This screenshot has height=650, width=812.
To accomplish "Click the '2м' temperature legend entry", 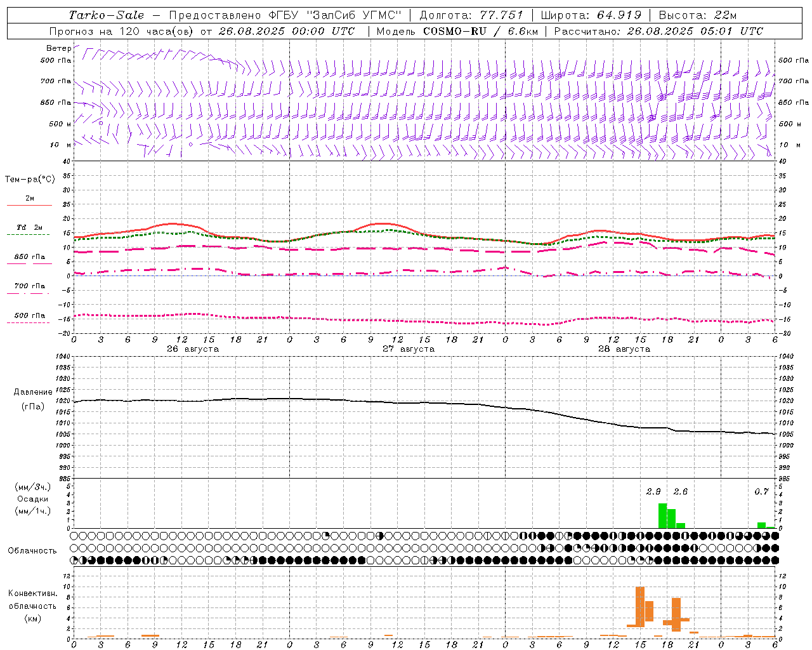I will [x=30, y=199].
